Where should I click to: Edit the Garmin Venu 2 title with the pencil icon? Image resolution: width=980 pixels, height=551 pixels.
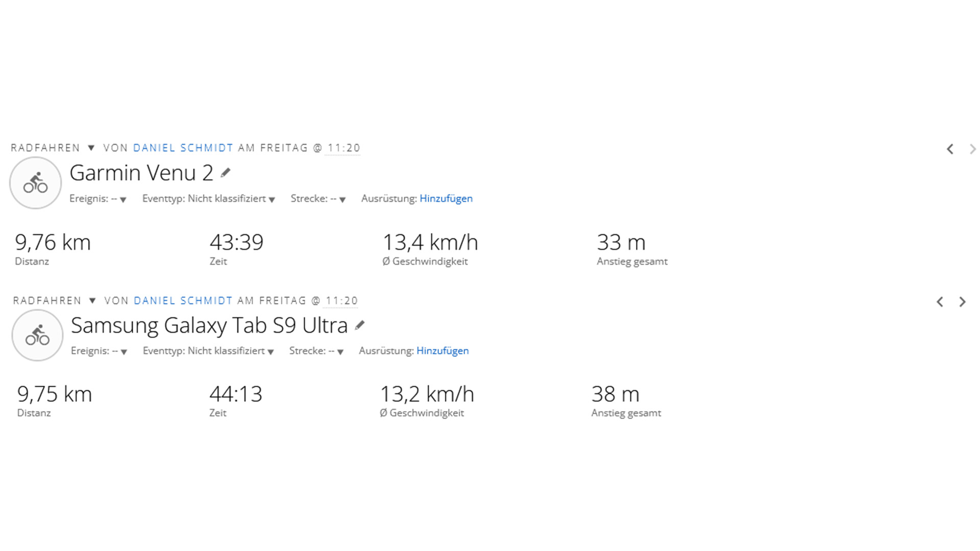pyautogui.click(x=225, y=173)
